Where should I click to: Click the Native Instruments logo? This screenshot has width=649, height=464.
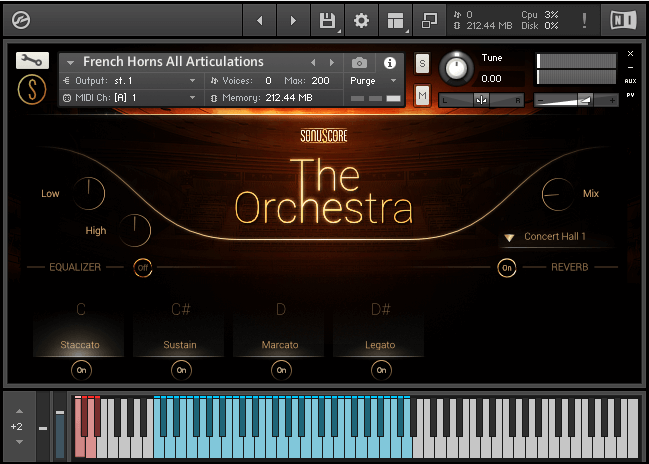622,20
